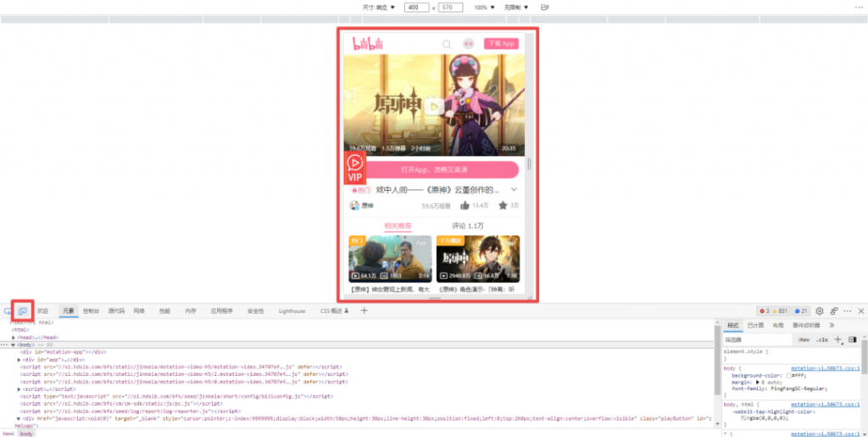Click the red VIP play badge
The height and width of the screenshot is (437, 868).
[355, 167]
